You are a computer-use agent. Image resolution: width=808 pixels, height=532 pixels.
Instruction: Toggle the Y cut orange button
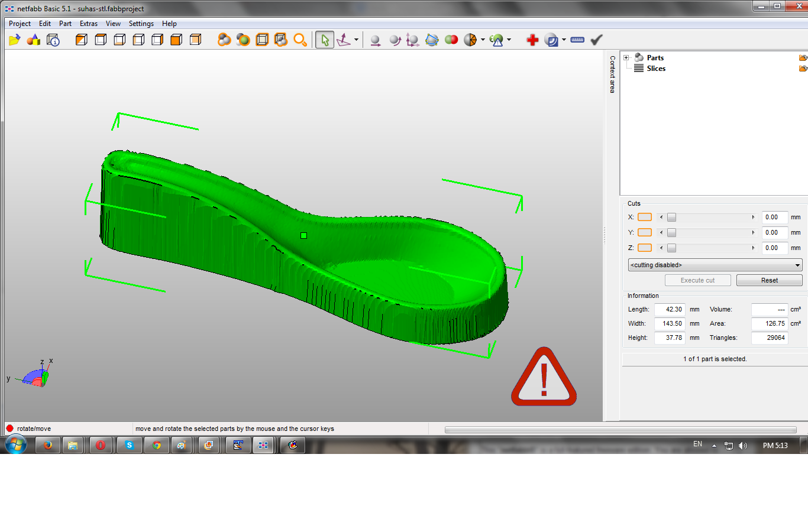pos(645,233)
